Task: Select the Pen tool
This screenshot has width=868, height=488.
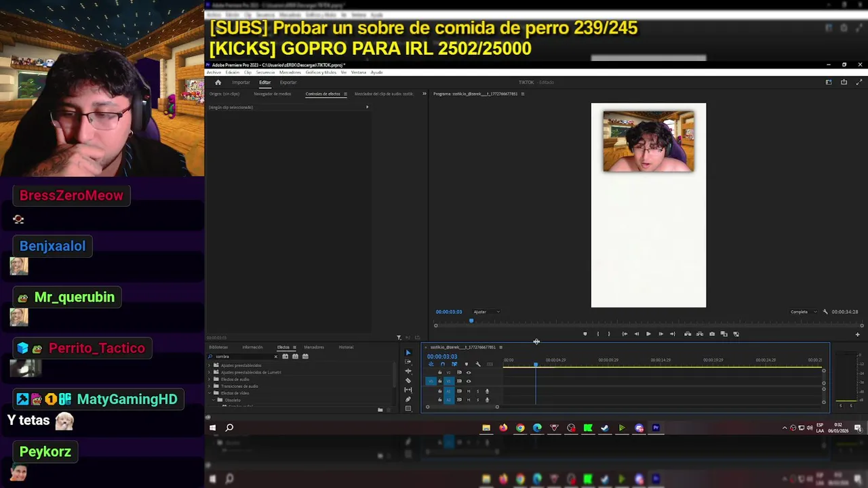Action: 408,399
